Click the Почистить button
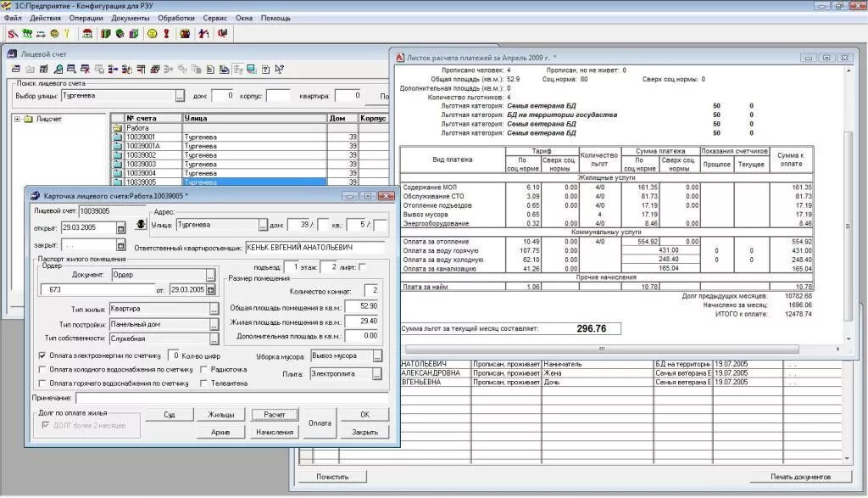 tap(332, 477)
